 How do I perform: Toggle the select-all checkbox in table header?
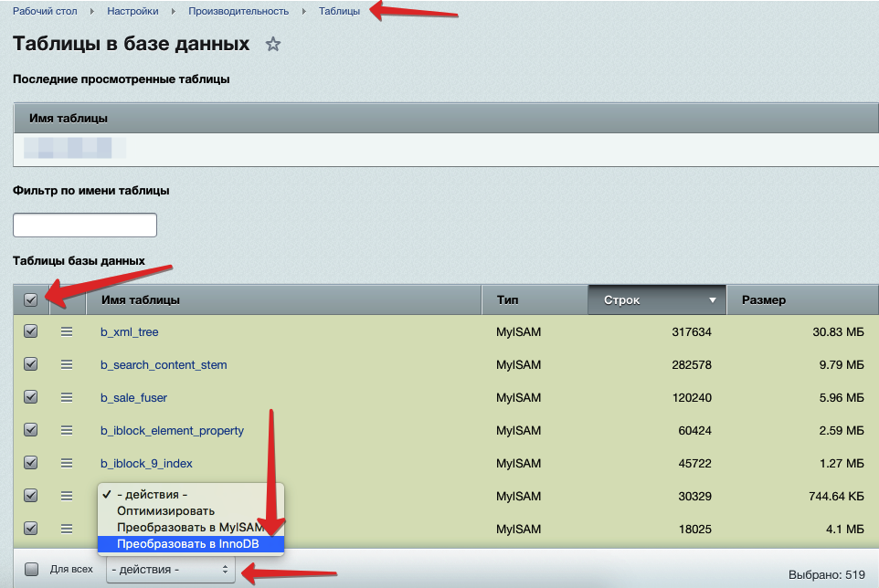(31, 299)
